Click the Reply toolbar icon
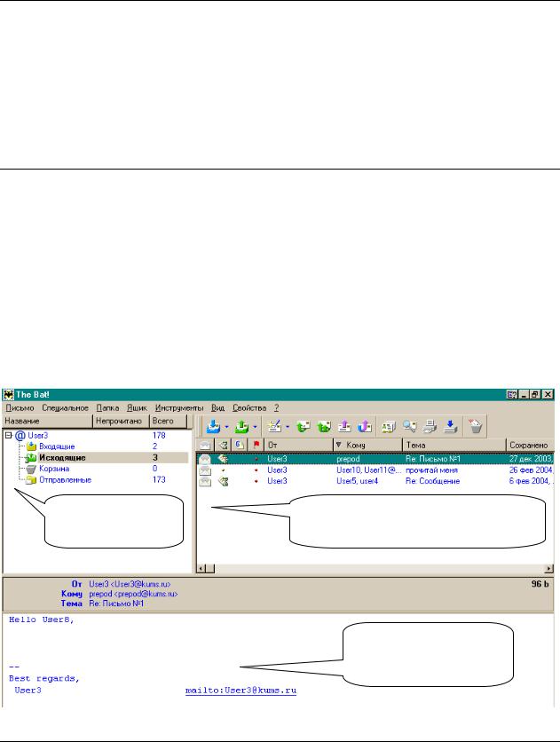 tap(304, 426)
